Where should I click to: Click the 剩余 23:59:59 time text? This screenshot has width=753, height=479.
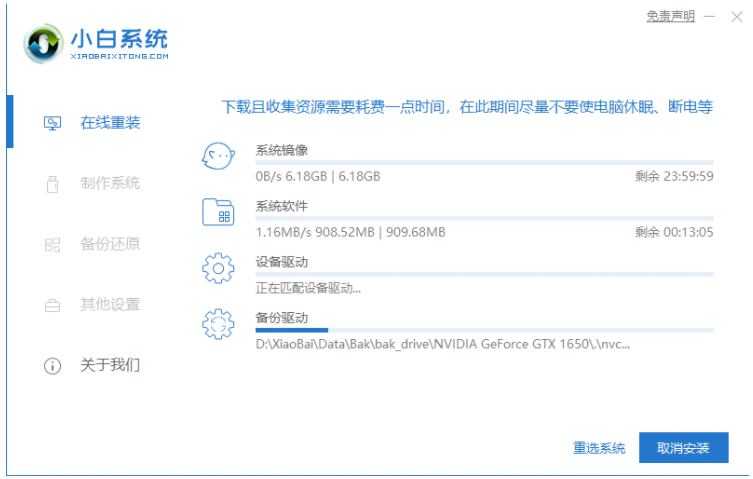point(674,176)
